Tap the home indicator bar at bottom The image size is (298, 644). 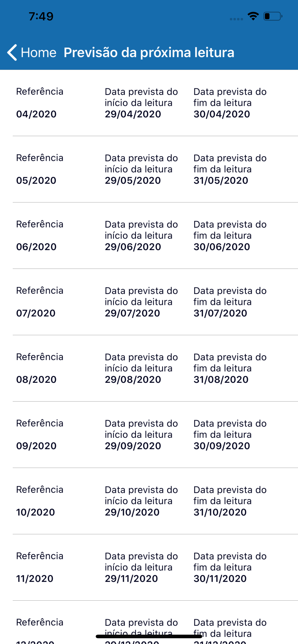(149, 636)
